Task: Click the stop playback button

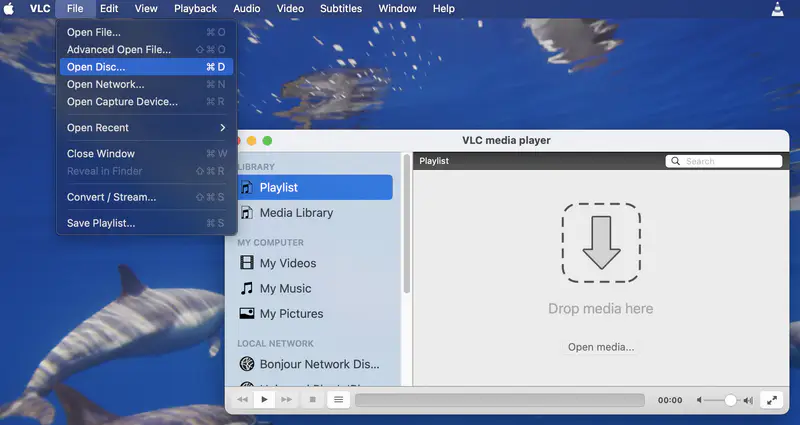Action: tap(313, 399)
